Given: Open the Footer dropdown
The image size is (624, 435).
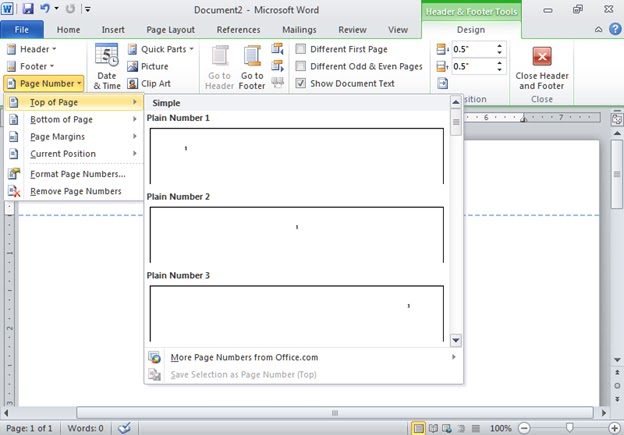Looking at the screenshot, I should 31,66.
